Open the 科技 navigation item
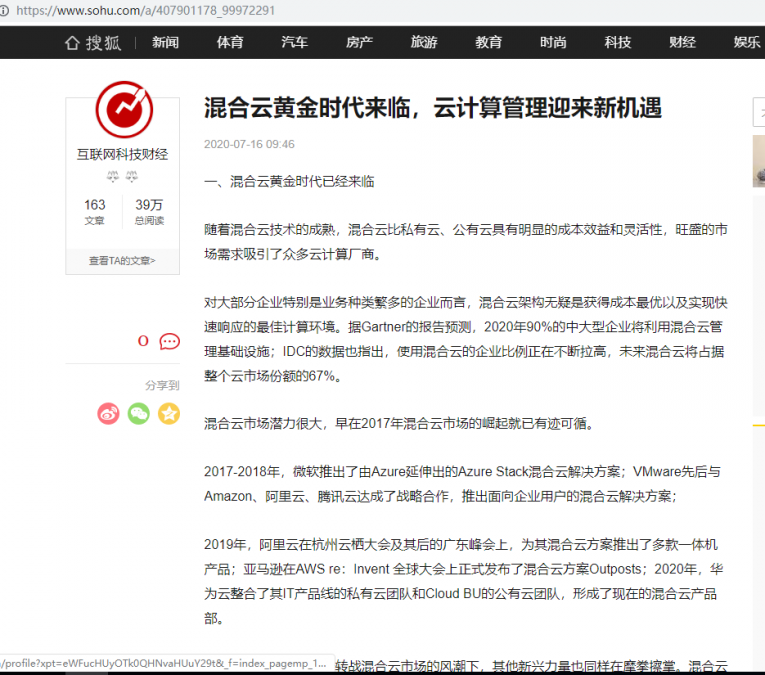This screenshot has height=675, width=765. [618, 42]
